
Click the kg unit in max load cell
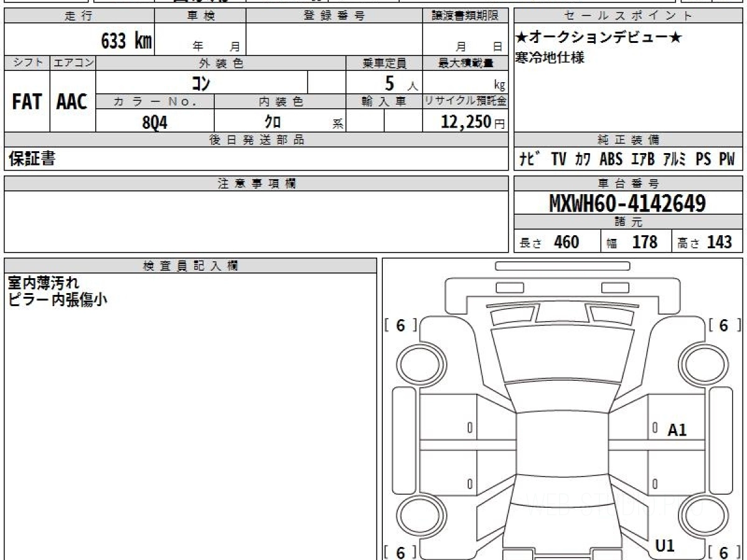(500, 86)
